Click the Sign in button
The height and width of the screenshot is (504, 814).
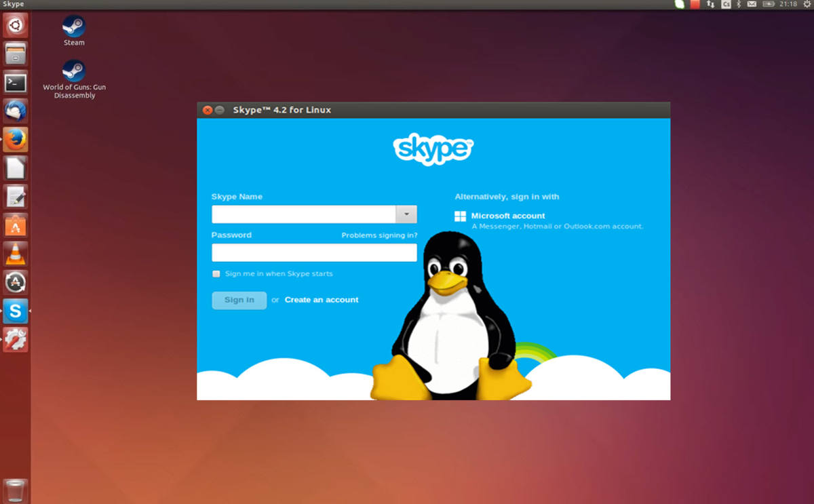239,300
